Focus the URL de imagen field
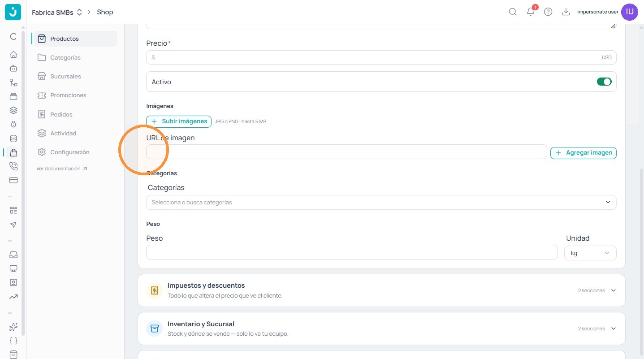The image size is (644, 359). [346, 152]
